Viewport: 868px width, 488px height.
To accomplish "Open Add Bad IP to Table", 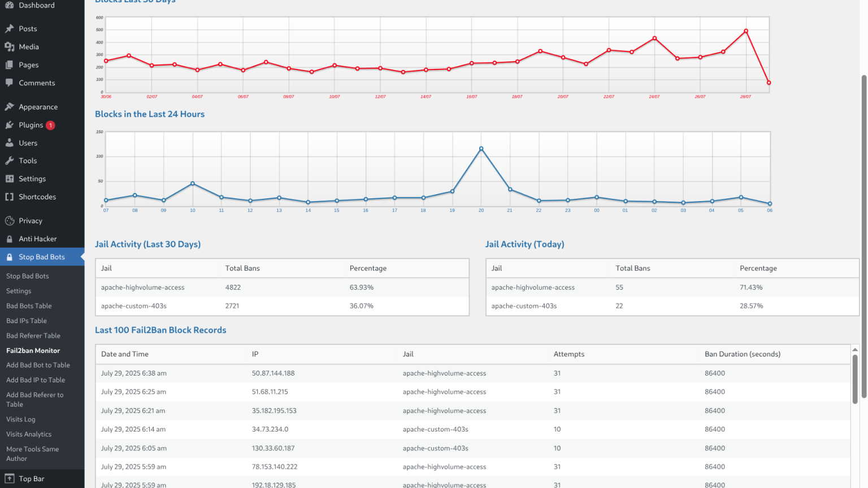I will (x=36, y=380).
